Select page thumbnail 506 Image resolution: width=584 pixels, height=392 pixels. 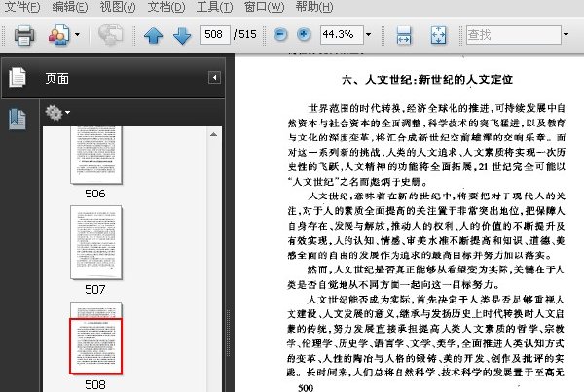96,155
